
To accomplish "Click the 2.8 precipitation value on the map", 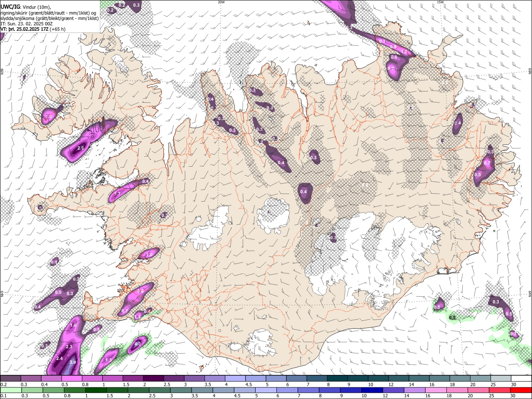I will 81,148.
